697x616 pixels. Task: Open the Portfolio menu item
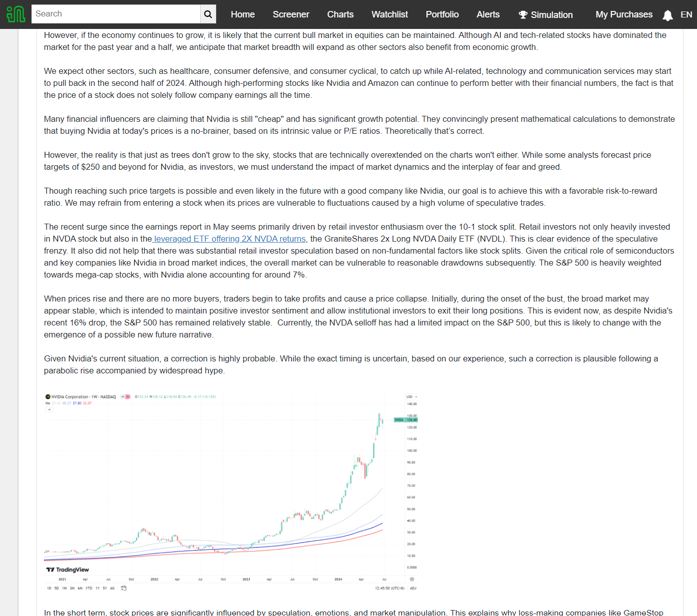coord(442,14)
